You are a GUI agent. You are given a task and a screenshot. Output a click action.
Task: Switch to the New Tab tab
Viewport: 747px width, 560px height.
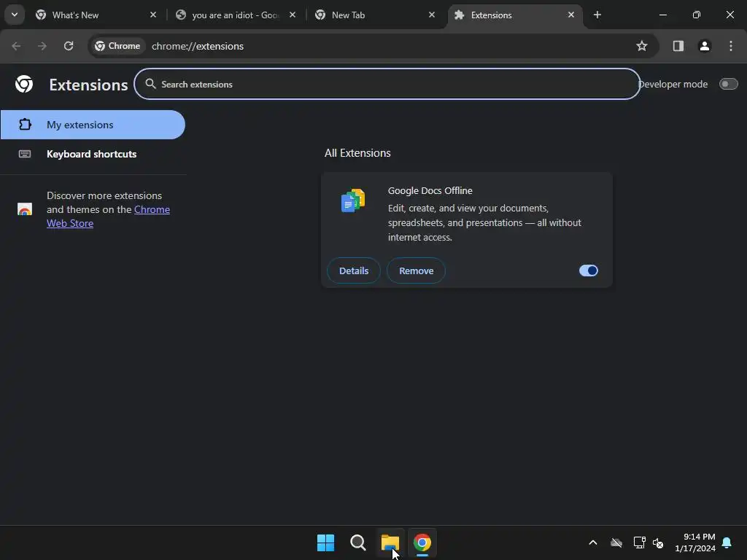tap(376, 15)
